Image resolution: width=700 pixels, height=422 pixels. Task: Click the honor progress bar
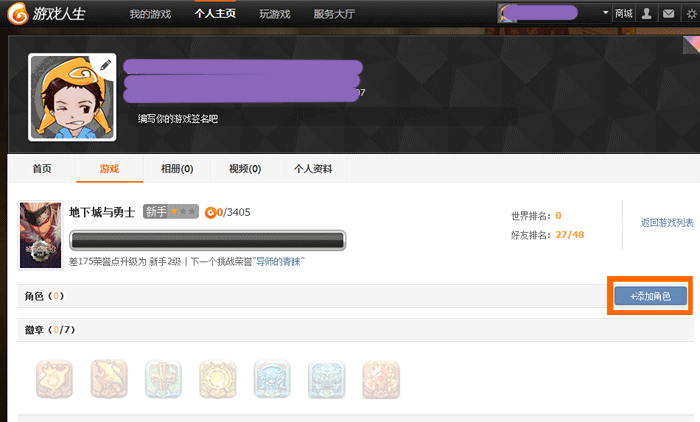coord(207,240)
